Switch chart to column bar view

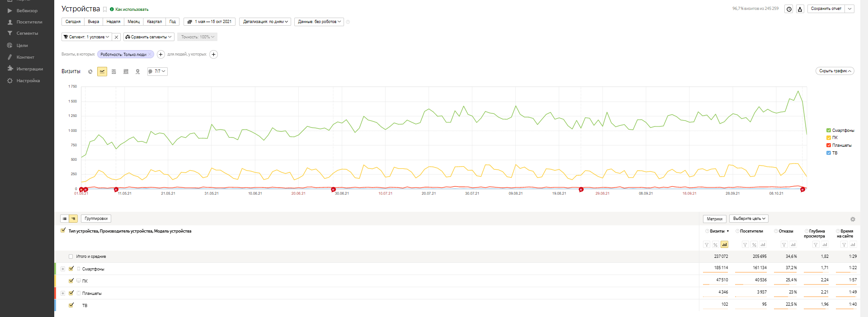click(x=126, y=72)
